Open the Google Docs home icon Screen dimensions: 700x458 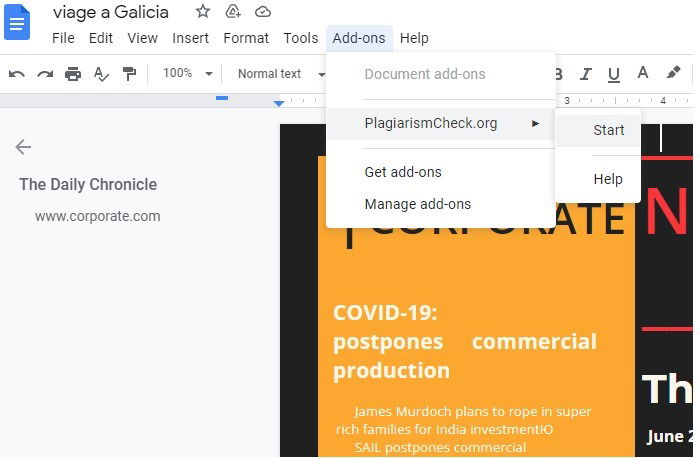pos(17,23)
